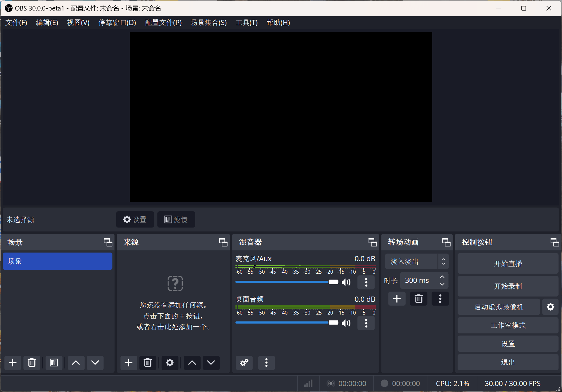Screen dimensions: 562x392
Task: Decrease transition duration with down arrow
Action: (x=442, y=284)
